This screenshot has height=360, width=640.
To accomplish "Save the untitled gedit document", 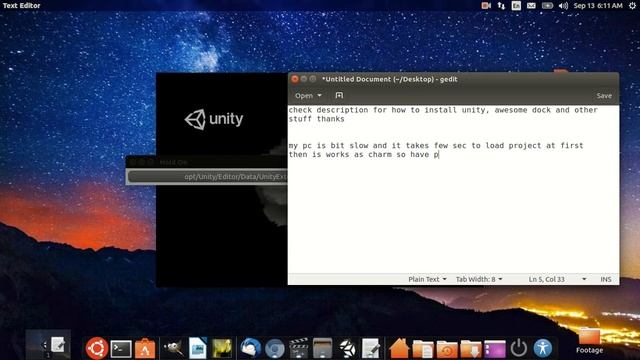I will (x=604, y=96).
